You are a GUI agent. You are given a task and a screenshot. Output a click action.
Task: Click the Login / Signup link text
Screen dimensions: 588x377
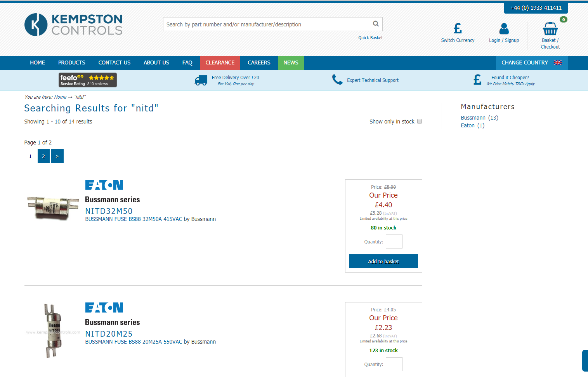[504, 40]
